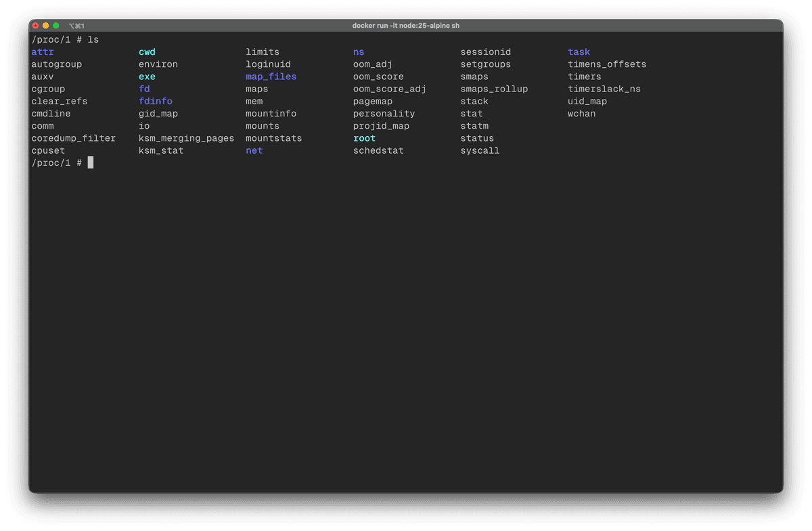Screen dimensions: 812x531
Task: Click the 'root' symlink in listing
Action: pyautogui.click(x=364, y=138)
